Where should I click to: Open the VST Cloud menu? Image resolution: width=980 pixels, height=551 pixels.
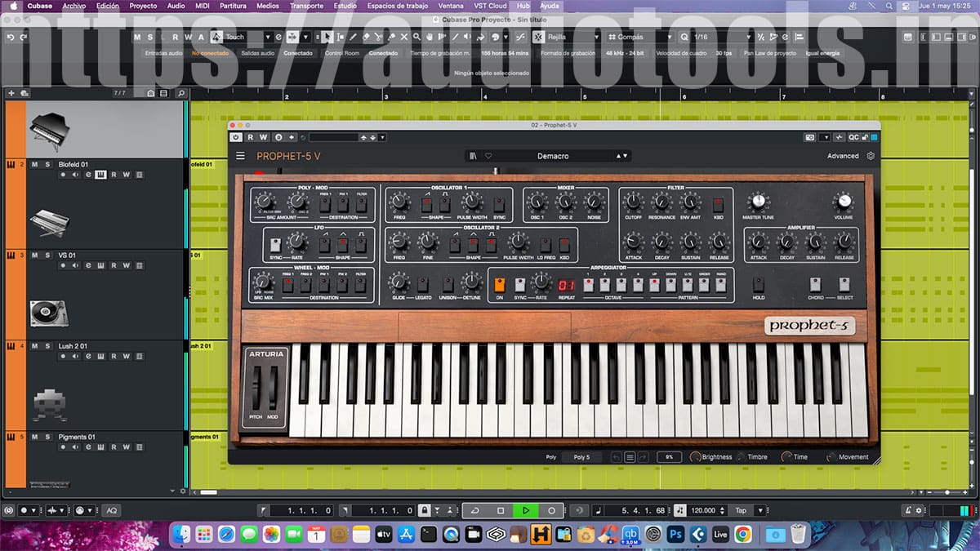(x=491, y=6)
